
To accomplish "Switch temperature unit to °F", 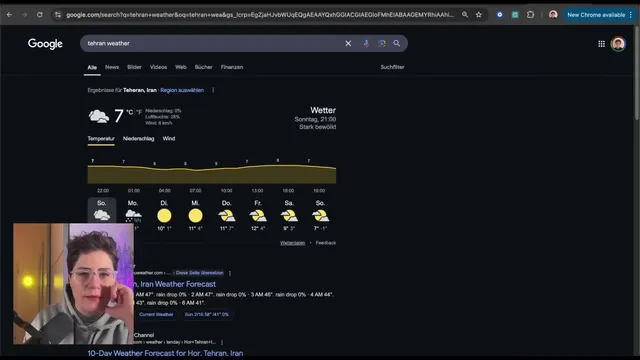I will 139,111.
